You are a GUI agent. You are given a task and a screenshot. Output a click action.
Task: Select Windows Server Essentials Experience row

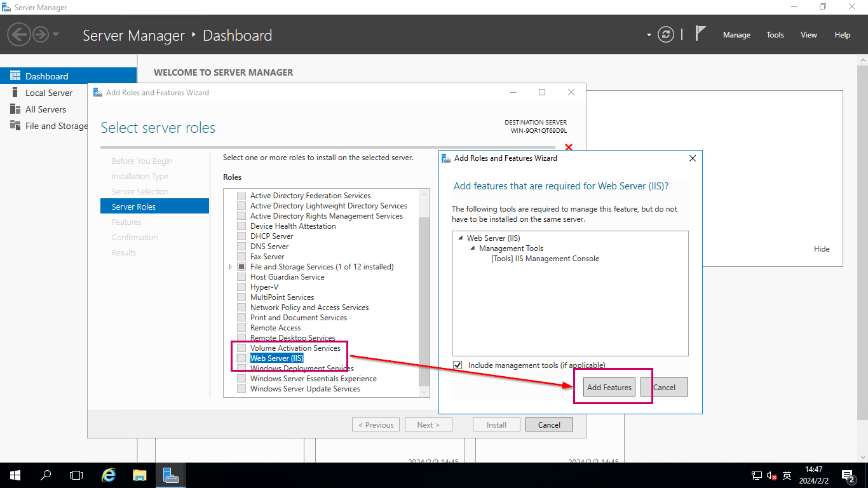tap(313, 379)
